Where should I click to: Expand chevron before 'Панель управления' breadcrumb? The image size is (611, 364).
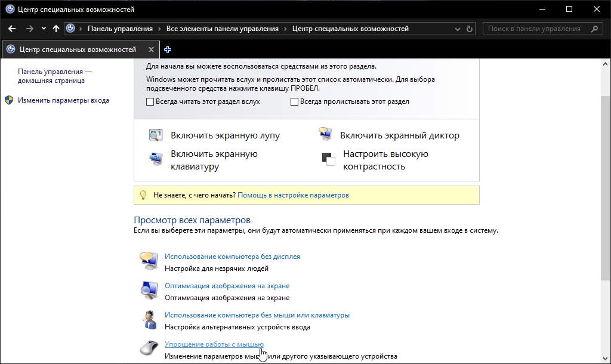[x=81, y=29]
